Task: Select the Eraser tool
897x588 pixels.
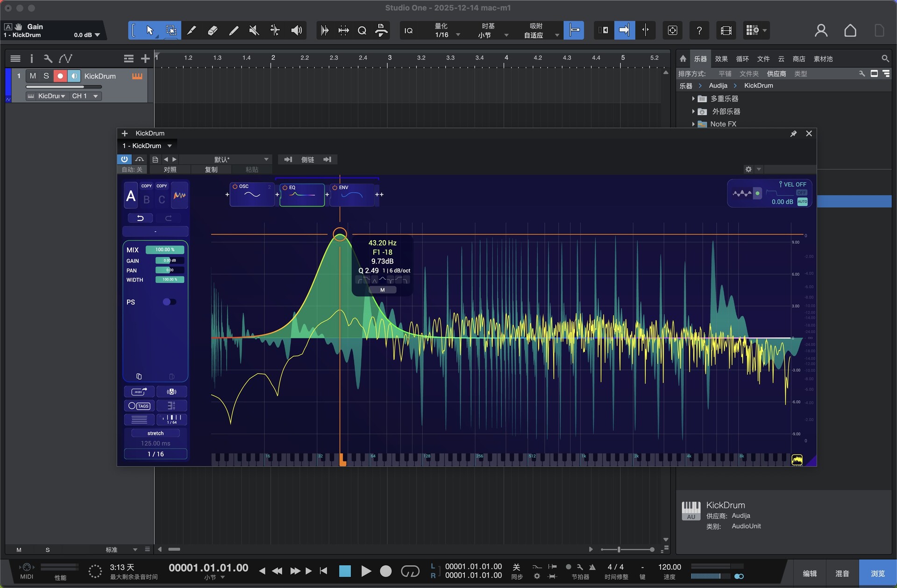Action: click(x=213, y=30)
